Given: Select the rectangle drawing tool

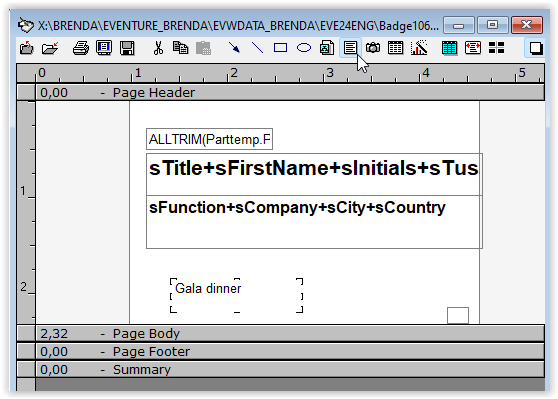Looking at the screenshot, I should [280, 48].
